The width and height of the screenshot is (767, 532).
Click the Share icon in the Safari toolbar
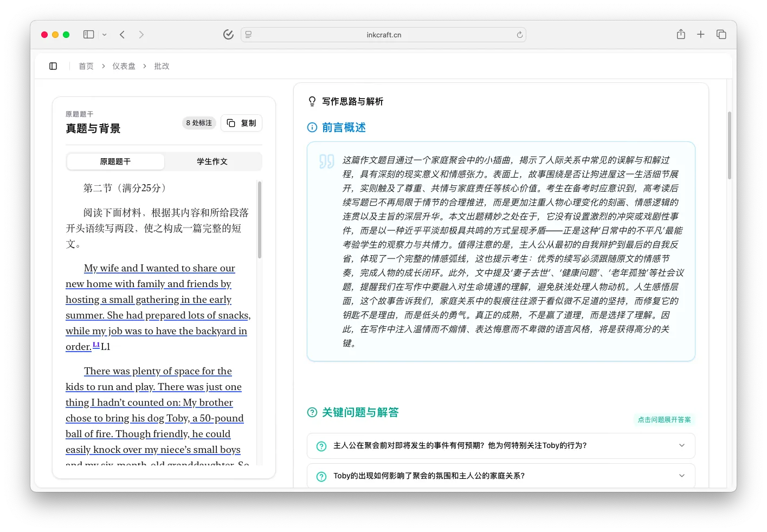coord(680,34)
